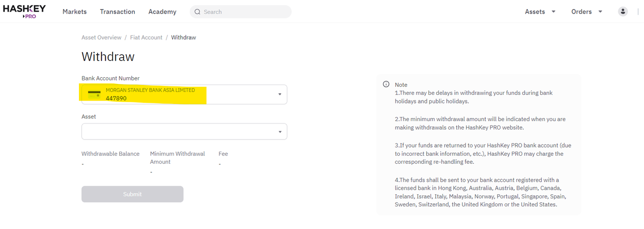Viewport: 644px width, 229px height.
Task: Go to Markets menu
Action: 74,12
